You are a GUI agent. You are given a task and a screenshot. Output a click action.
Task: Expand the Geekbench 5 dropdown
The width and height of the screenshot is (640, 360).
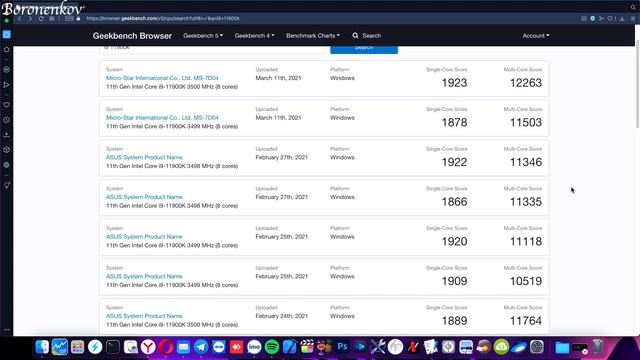pos(203,36)
